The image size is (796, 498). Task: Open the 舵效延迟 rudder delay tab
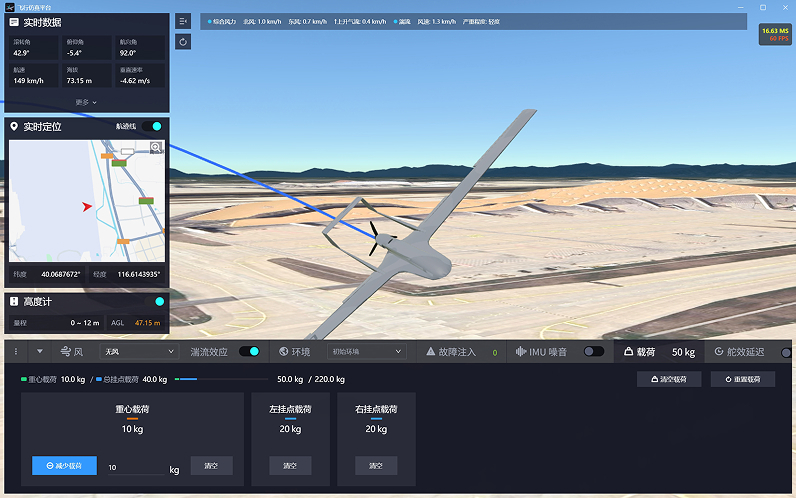coord(739,351)
